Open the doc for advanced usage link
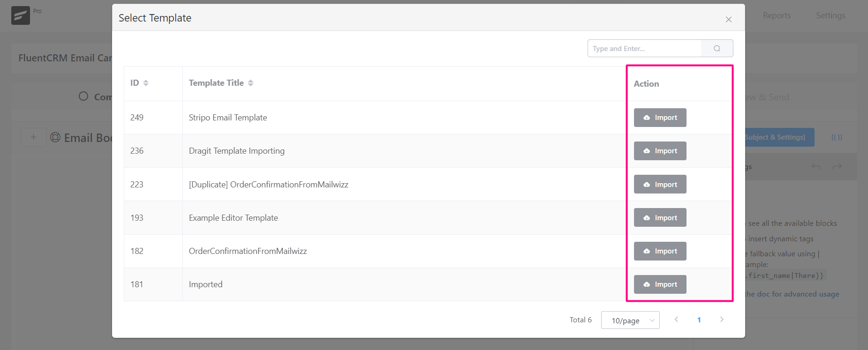Viewport: 868px width, 350px height. (792, 294)
